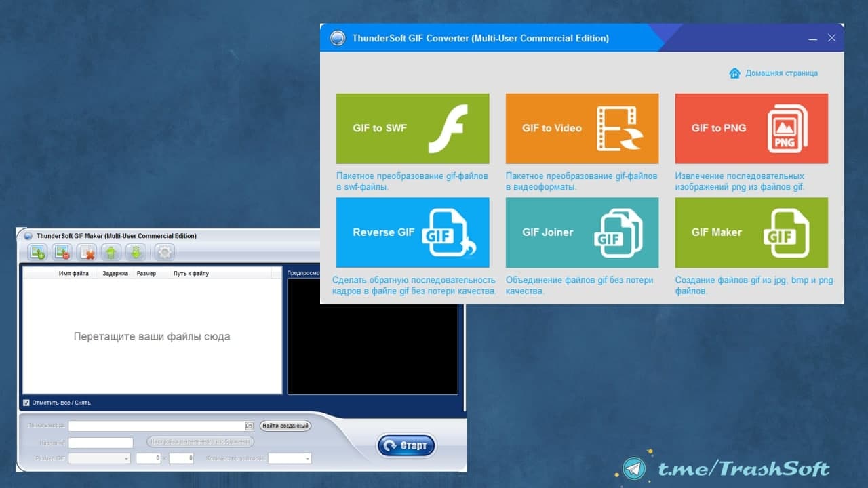
Task: Open the GIF to SWF tile
Action: tap(412, 128)
